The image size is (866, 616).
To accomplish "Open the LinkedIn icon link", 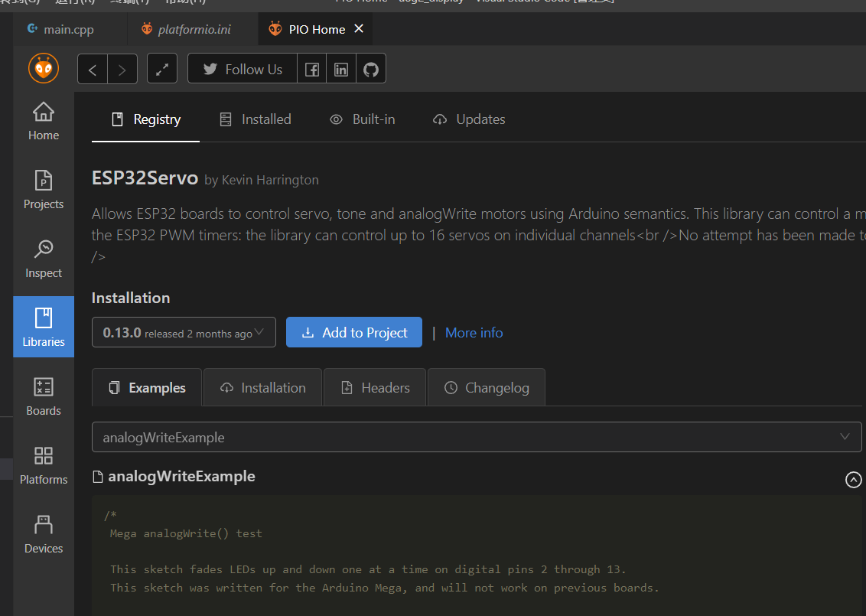I will tap(341, 69).
